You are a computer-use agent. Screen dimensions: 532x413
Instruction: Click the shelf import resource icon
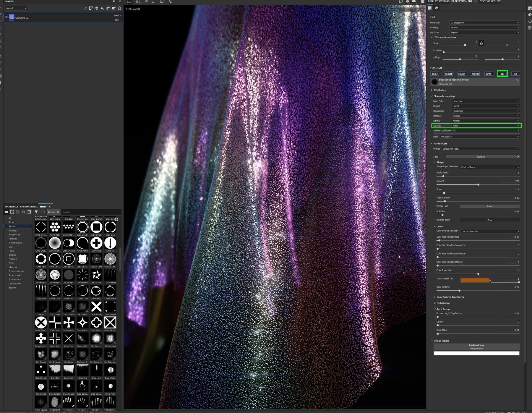12,212
